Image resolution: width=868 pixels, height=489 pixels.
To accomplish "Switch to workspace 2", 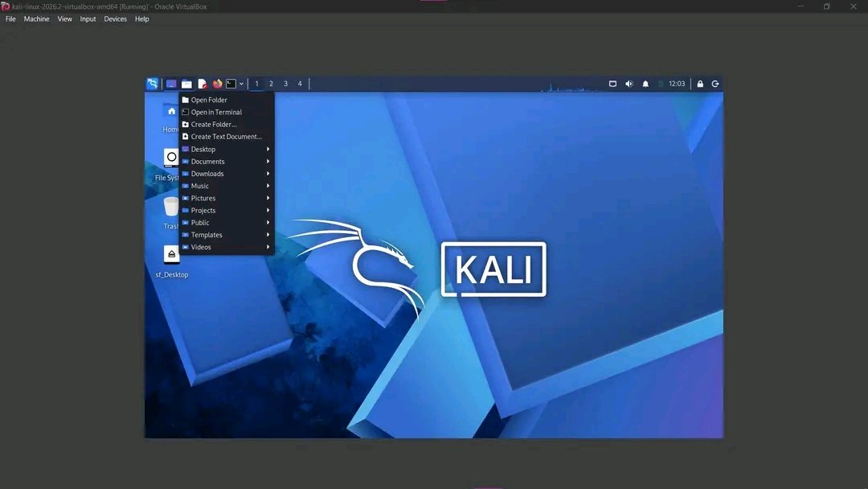I will point(272,84).
